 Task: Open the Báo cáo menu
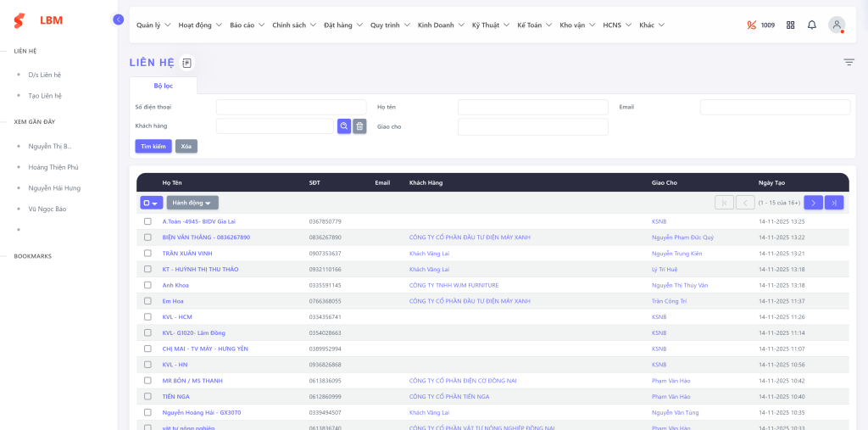tap(246, 25)
